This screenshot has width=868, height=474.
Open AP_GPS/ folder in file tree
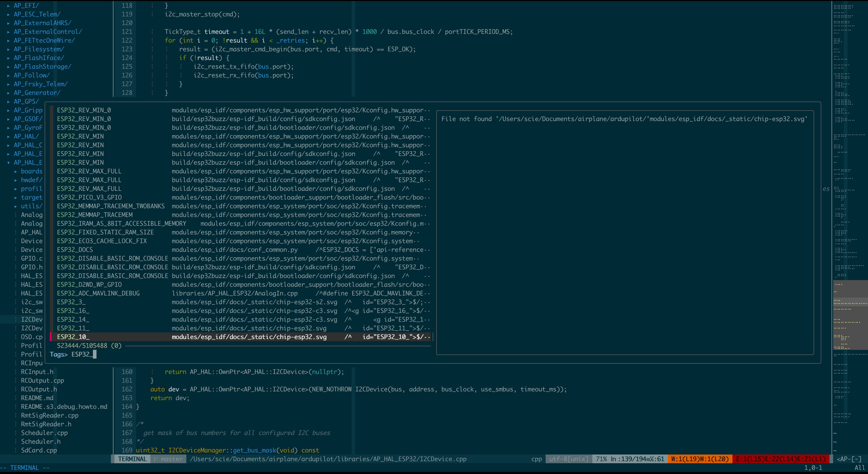pyautogui.click(x=26, y=102)
